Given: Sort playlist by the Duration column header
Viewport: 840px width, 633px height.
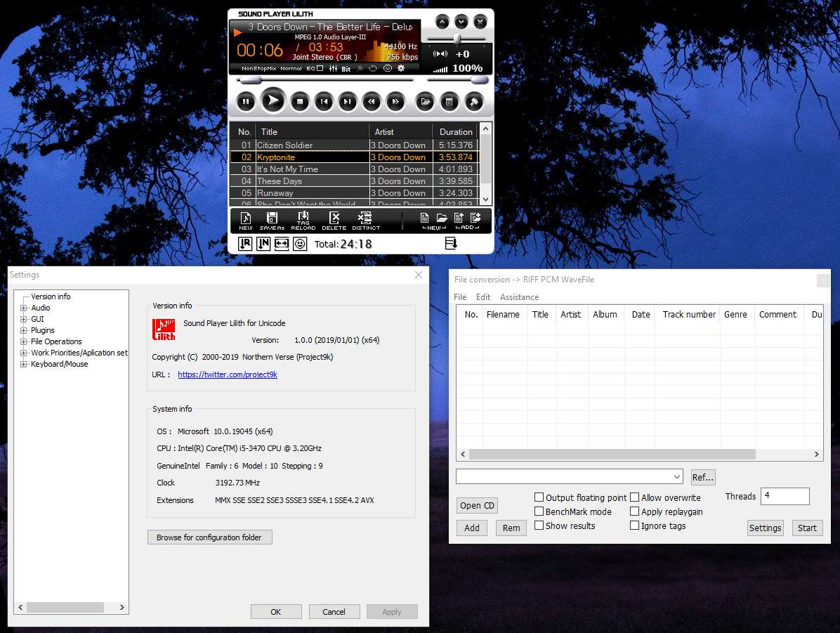Looking at the screenshot, I should (x=455, y=131).
